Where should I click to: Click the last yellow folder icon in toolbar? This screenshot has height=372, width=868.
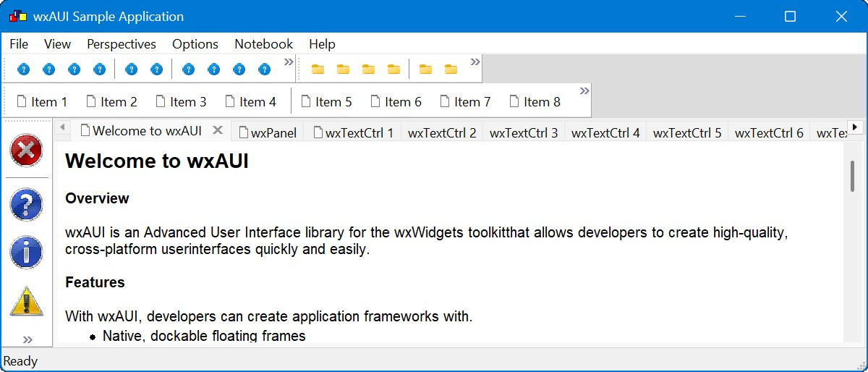451,69
